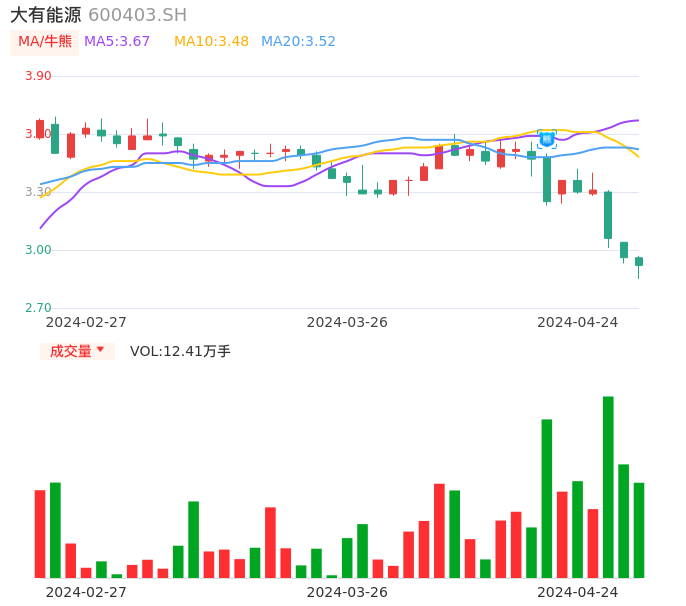The image size is (686, 606).
Task: Click the 2.70 price axis label
Action: point(38,308)
